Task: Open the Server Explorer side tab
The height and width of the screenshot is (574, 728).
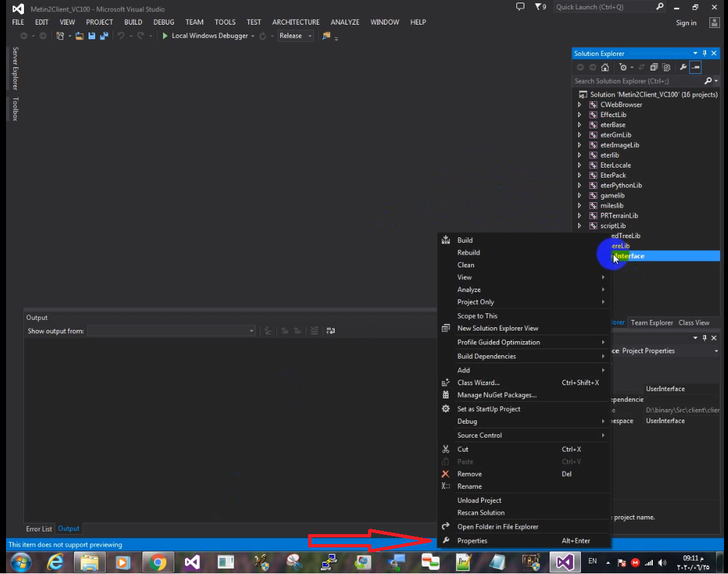Action: [15, 69]
